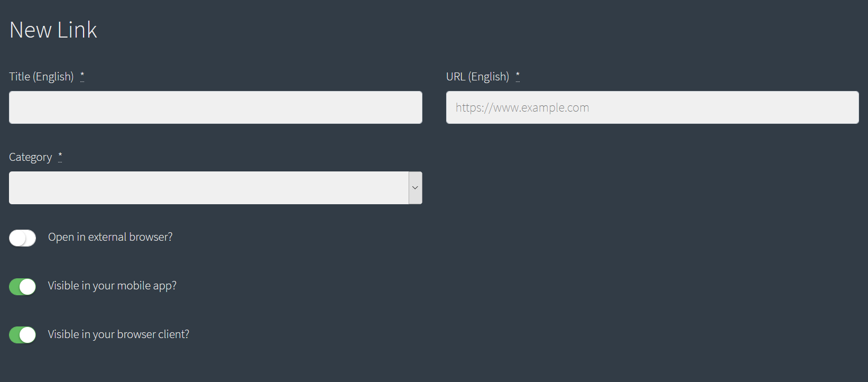Click the "Visible in your mobile app?" label text

click(112, 286)
